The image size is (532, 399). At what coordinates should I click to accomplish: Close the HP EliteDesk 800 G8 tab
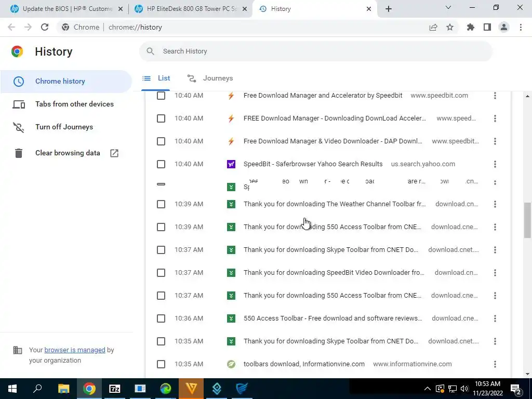pyautogui.click(x=245, y=9)
